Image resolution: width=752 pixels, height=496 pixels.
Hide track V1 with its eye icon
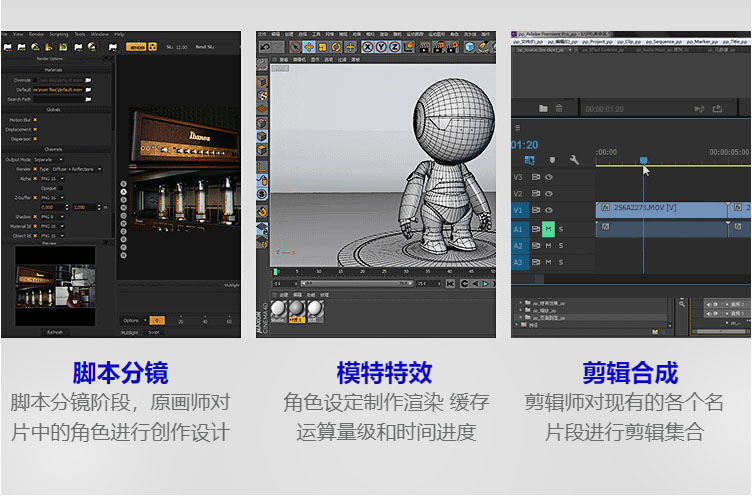[x=549, y=210]
